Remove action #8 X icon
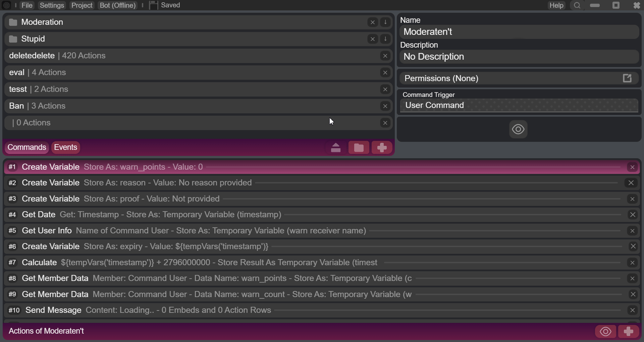This screenshot has width=644, height=342. tap(632, 278)
